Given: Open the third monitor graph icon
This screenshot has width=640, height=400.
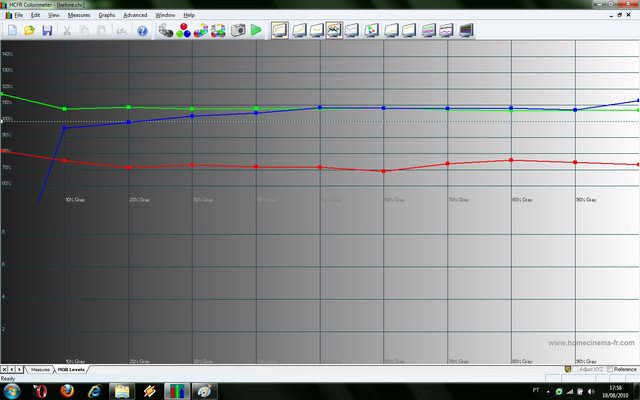Looking at the screenshot, I should [317, 30].
